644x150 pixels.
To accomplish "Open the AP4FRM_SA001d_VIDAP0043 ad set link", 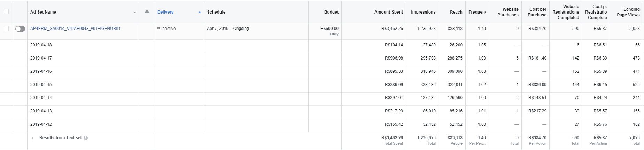I will [75, 29].
